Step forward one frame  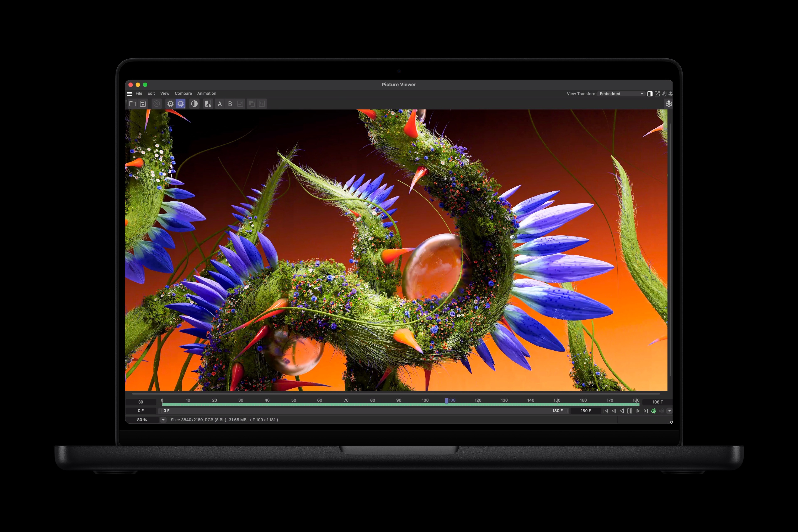click(638, 411)
